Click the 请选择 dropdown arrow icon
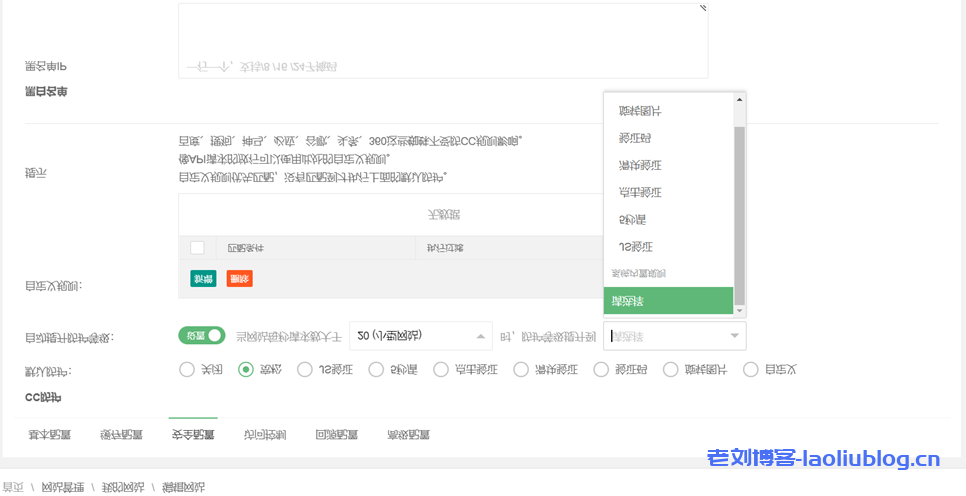This screenshot has height=496, width=966. tap(735, 336)
